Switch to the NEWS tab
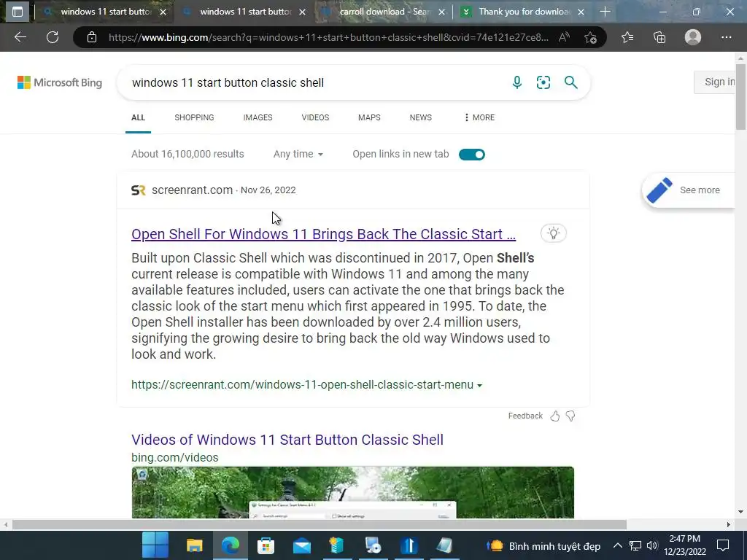This screenshot has height=560, width=747. (x=421, y=117)
